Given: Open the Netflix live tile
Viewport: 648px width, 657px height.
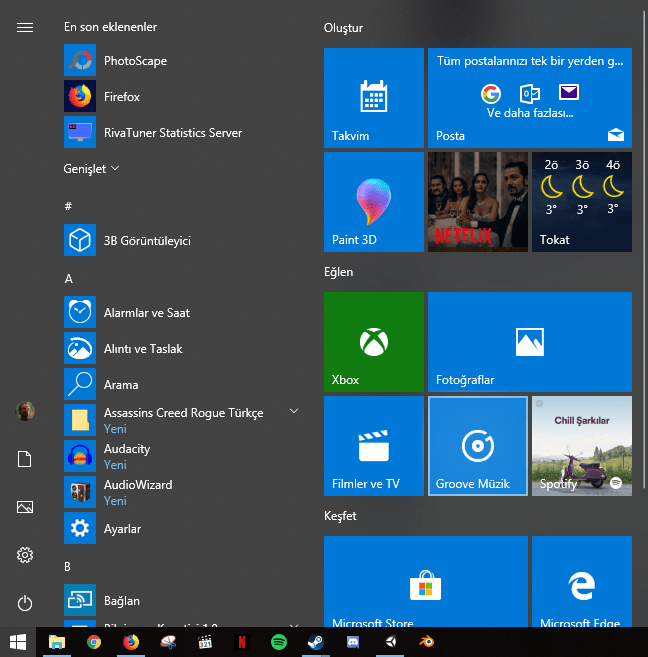Looking at the screenshot, I should 477,201.
